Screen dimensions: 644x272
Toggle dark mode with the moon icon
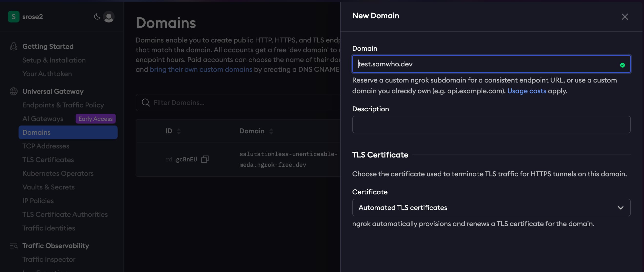[97, 17]
